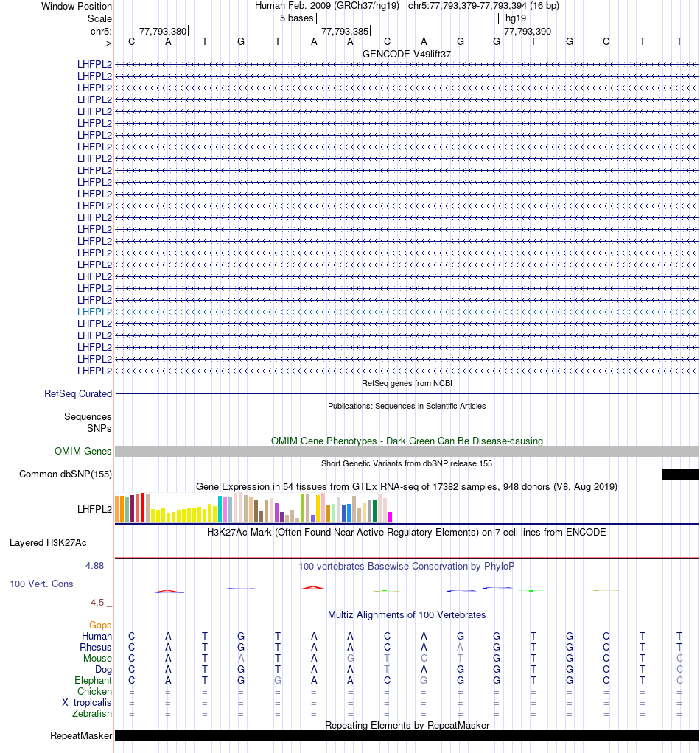The image size is (700, 753).
Task: Click the Chicken alignment row label
Action: click(94, 692)
